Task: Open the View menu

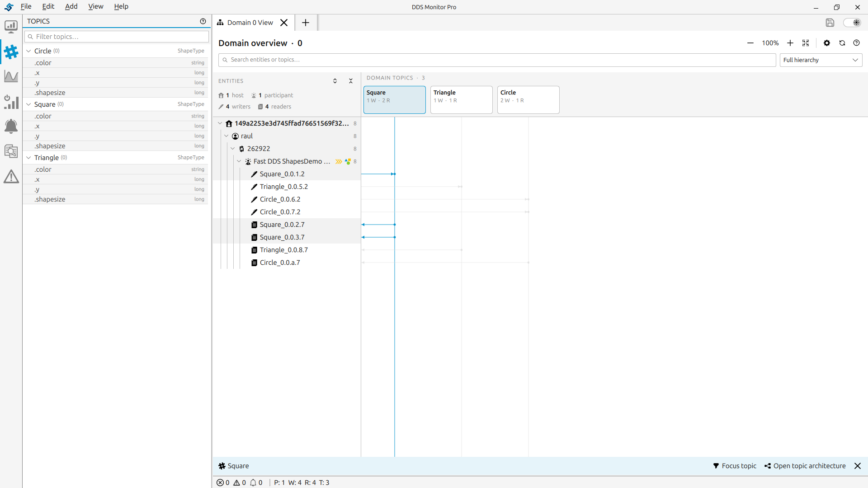Action: pos(95,6)
